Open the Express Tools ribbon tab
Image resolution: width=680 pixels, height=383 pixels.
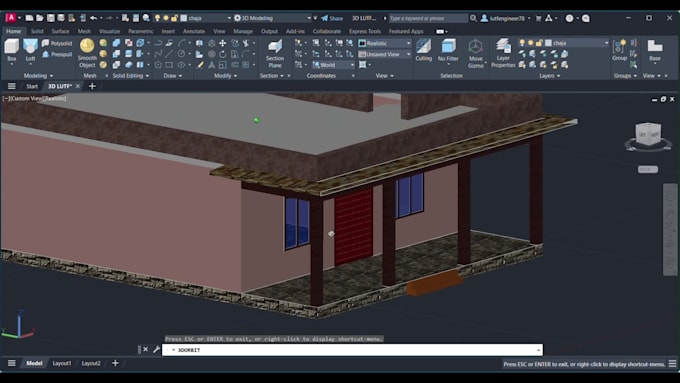[x=365, y=31]
